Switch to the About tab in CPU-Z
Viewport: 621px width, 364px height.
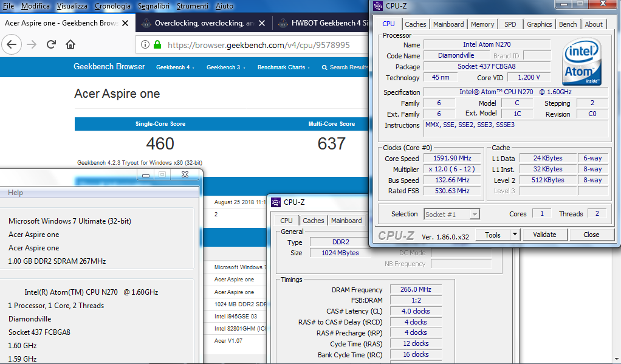594,24
